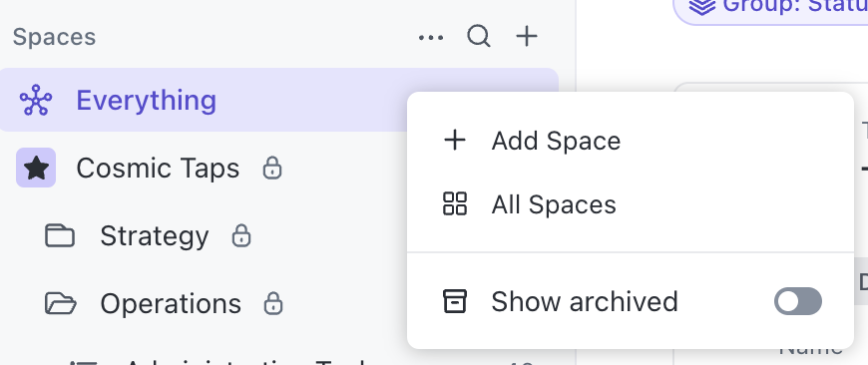Open the Spaces ellipsis options menu
Image resolution: width=868 pixels, height=365 pixels.
(431, 38)
